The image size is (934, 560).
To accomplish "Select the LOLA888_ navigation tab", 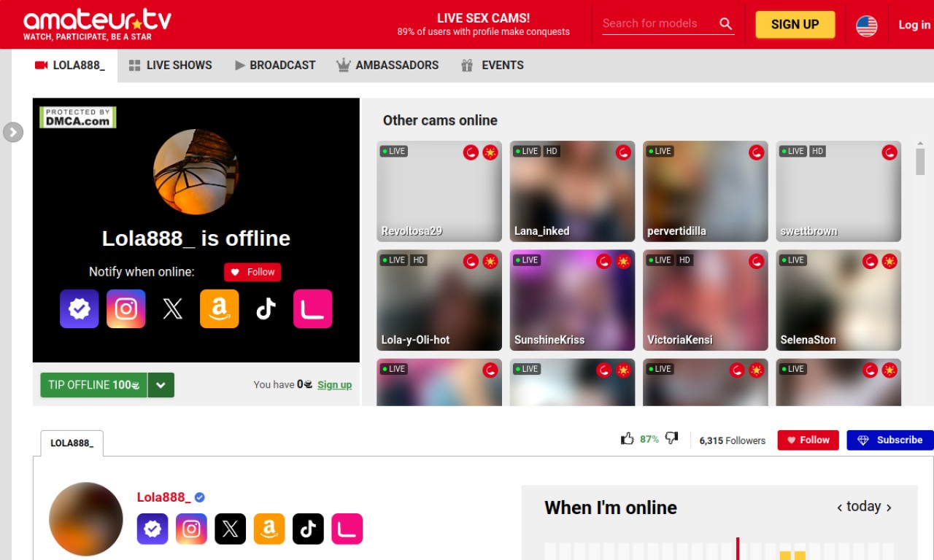I will coord(70,65).
